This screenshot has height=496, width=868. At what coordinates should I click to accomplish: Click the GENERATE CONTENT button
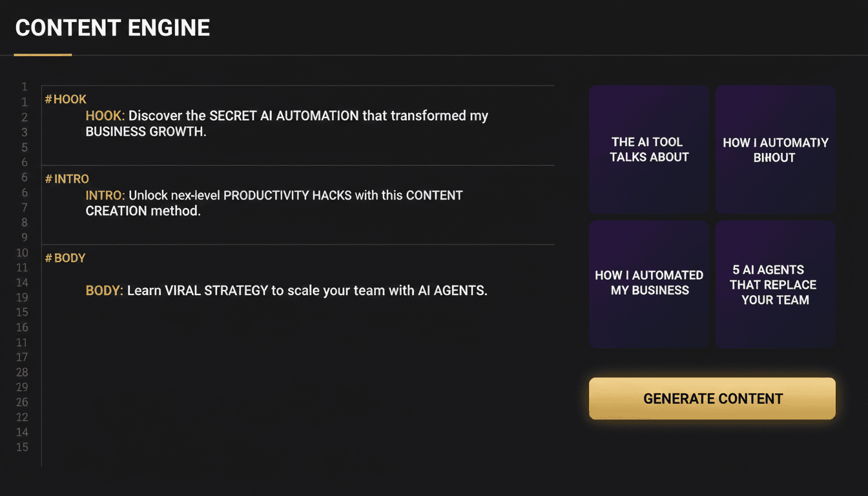(712, 398)
